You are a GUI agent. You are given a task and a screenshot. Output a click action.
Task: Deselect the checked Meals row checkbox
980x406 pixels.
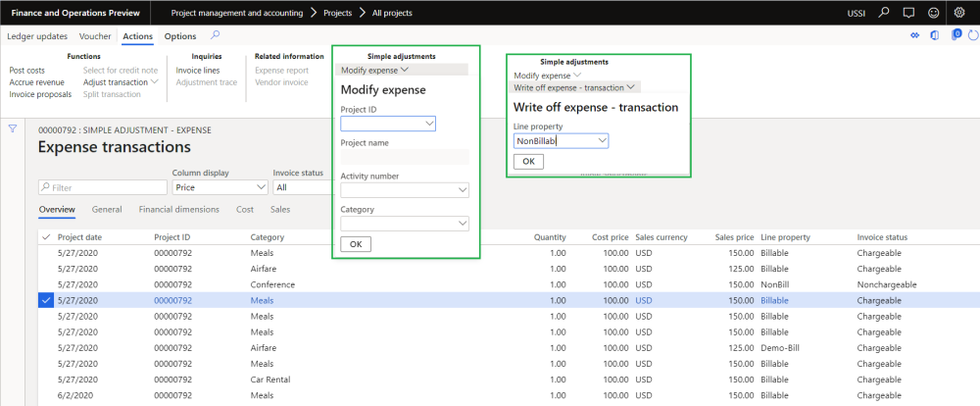(46, 300)
